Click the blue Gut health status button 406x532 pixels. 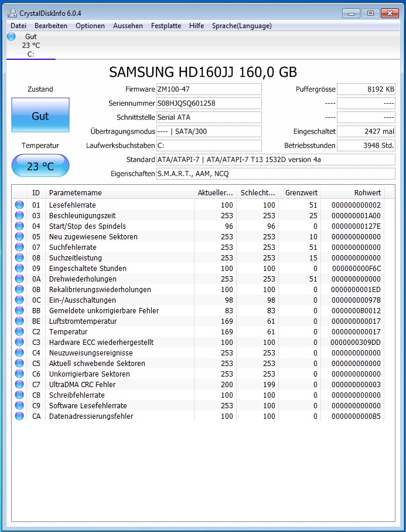click(x=40, y=115)
